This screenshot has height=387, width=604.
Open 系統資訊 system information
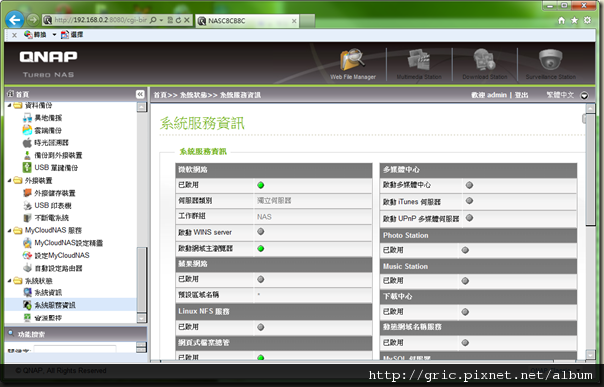[x=42, y=293]
